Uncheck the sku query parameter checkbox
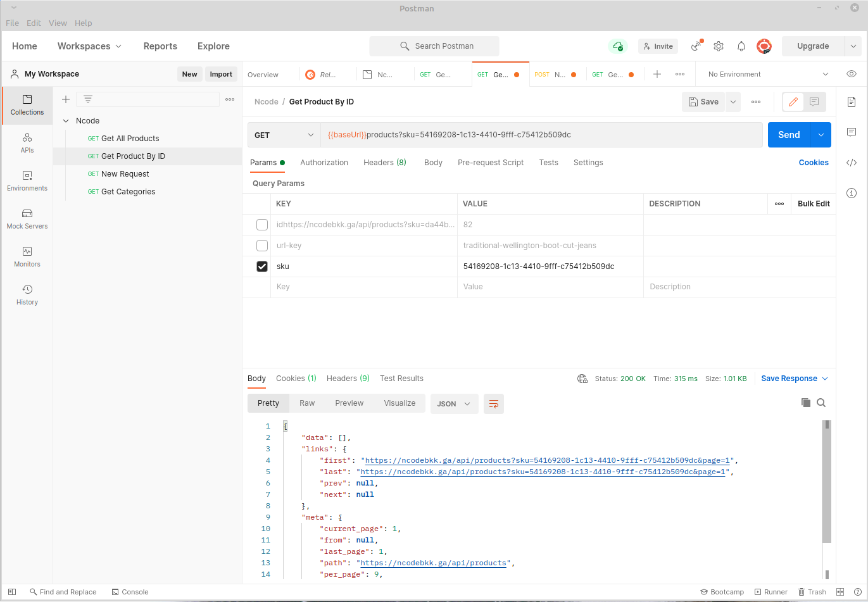 coord(262,267)
